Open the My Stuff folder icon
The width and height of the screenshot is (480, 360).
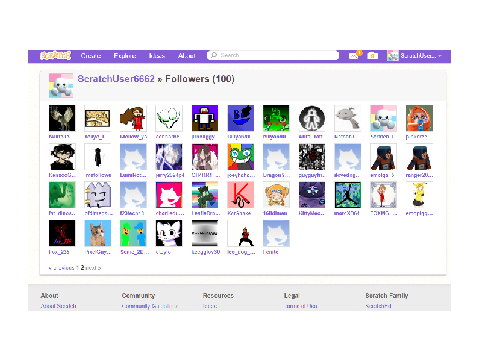[373, 56]
